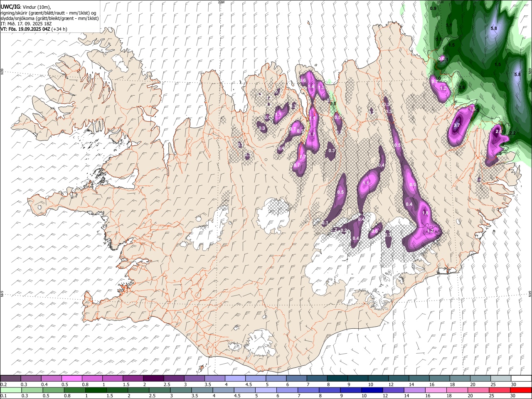Click the 'slydda/snjókoma' legend description line
This screenshot has width=532, height=399.
[49, 18]
